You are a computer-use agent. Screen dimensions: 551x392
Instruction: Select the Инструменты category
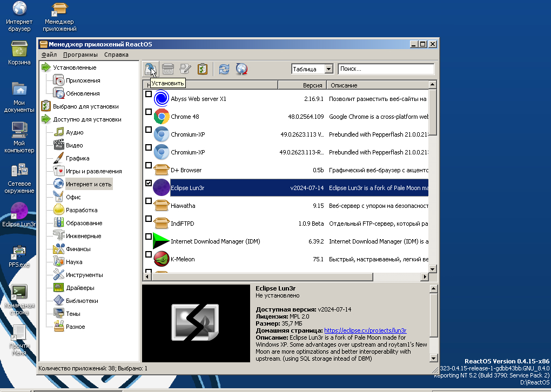coord(84,275)
